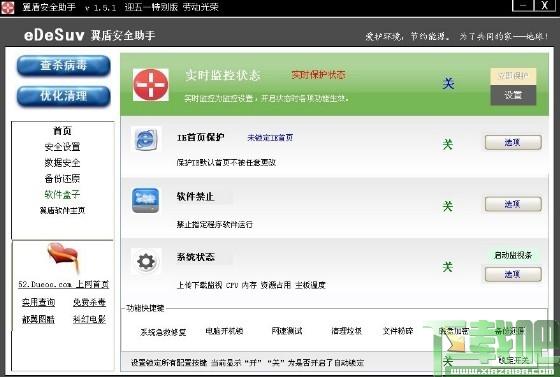The width and height of the screenshot is (560, 377).
Task: Toggle the 关 status of 系统状态
Action: 448,267
